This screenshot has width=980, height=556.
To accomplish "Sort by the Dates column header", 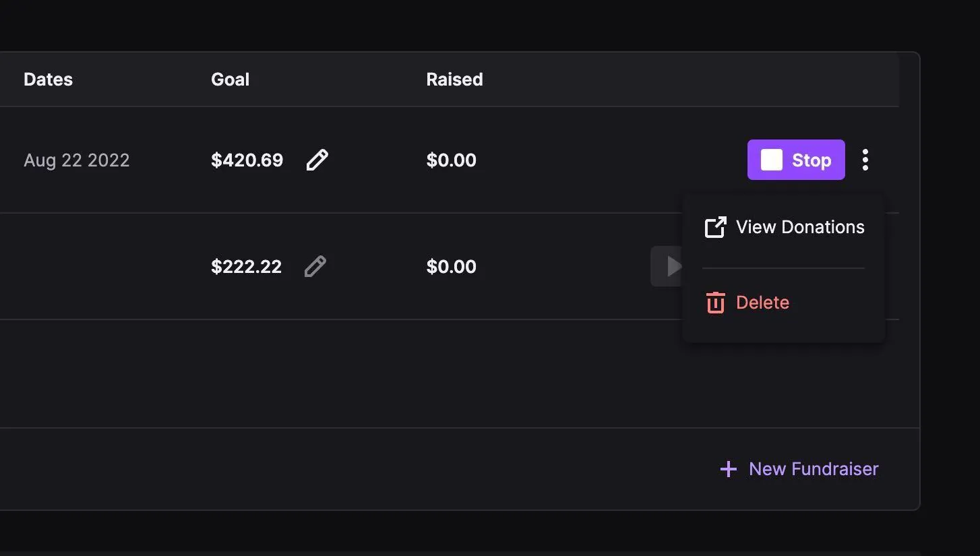I will pos(48,80).
